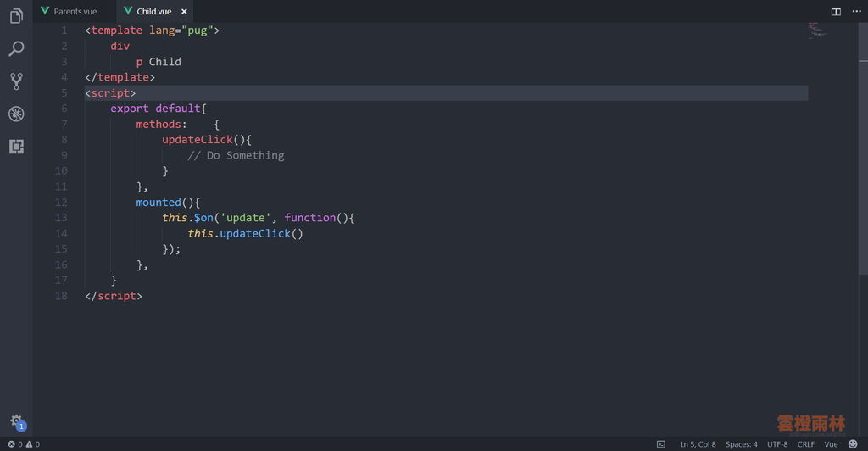
Task: Click the "methods:" text
Action: (x=161, y=124)
